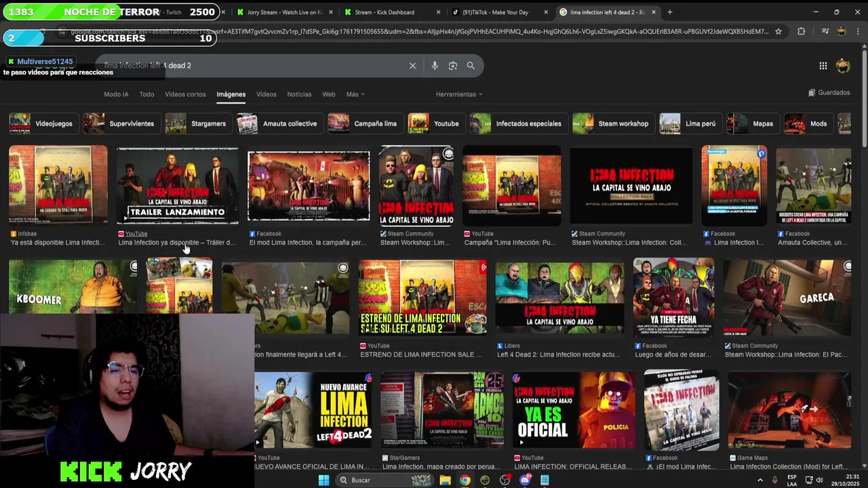
Task: Open search by image (Google Lens)
Action: [452, 66]
